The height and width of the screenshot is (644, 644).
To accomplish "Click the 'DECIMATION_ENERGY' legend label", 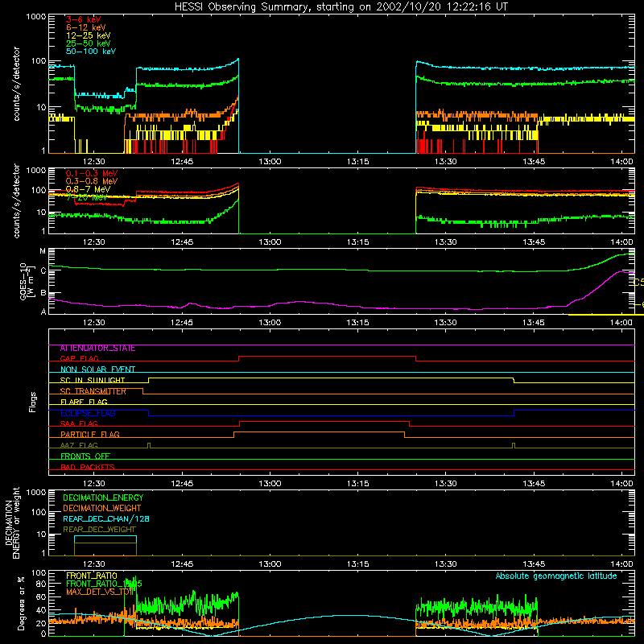I will click(103, 497).
